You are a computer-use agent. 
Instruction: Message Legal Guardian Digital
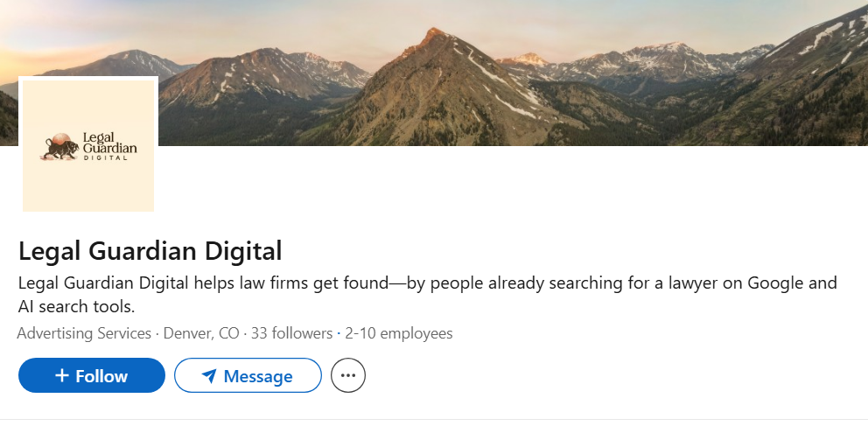pyautogui.click(x=248, y=376)
